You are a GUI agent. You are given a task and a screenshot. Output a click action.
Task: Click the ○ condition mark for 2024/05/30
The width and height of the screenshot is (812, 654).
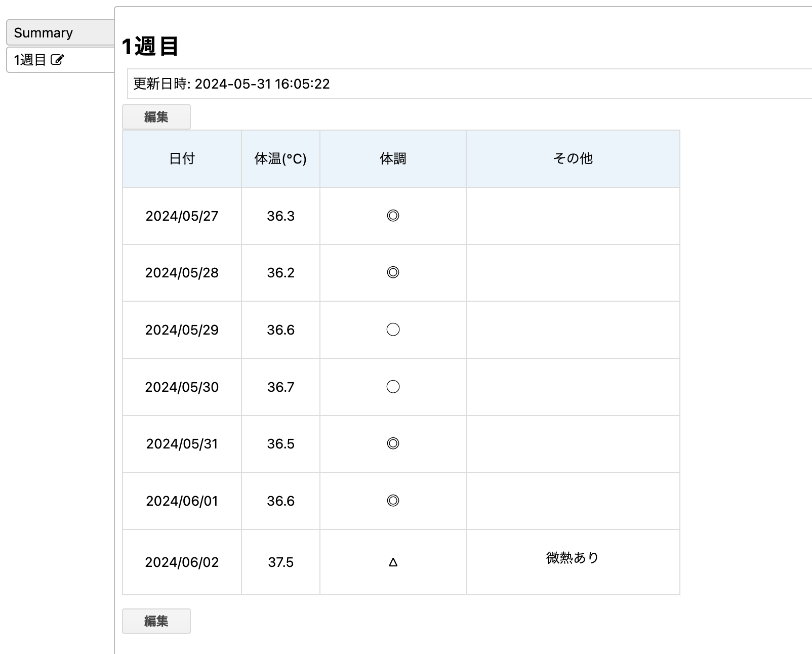(x=393, y=387)
